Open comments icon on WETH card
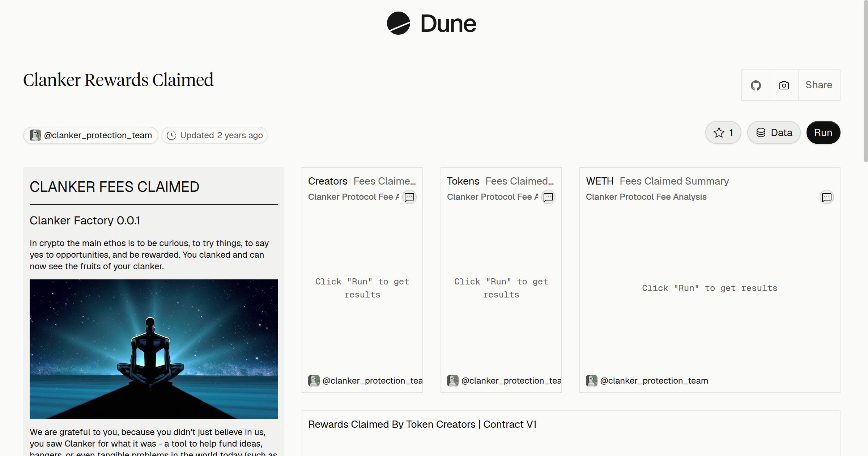This screenshot has height=456, width=868. coord(827,197)
